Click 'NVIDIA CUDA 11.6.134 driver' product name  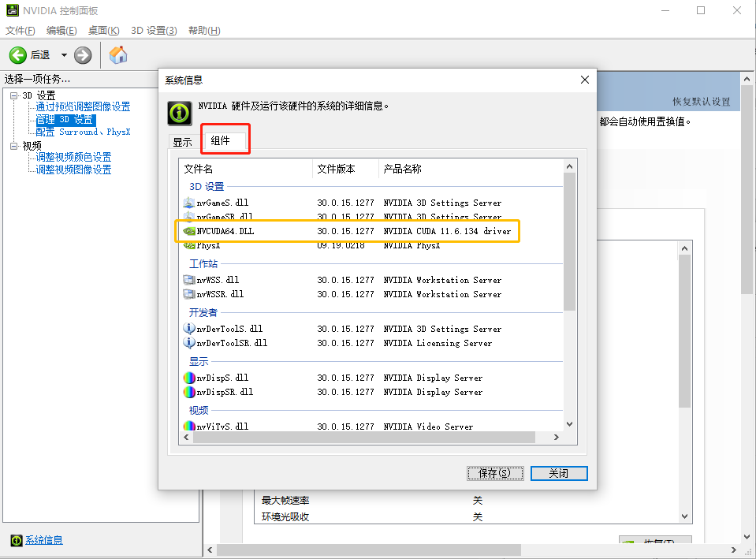click(x=447, y=232)
